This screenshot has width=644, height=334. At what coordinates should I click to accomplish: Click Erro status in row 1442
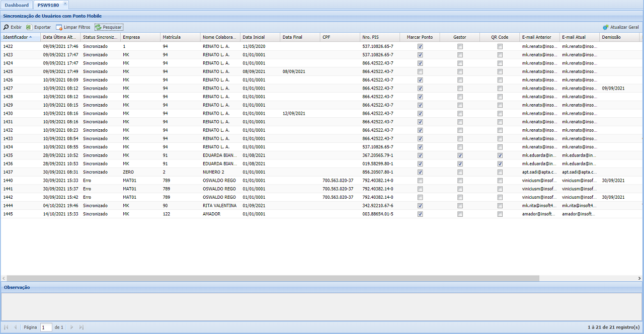point(87,197)
